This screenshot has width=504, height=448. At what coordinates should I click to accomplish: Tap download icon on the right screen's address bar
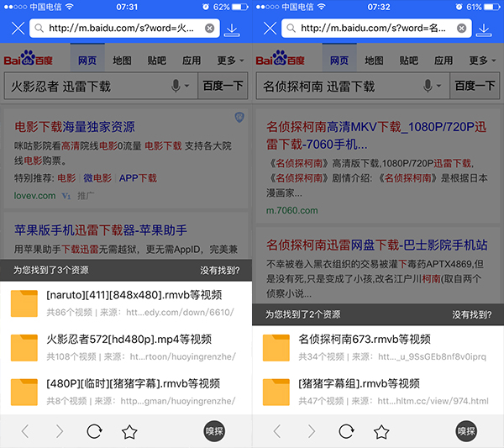484,29
